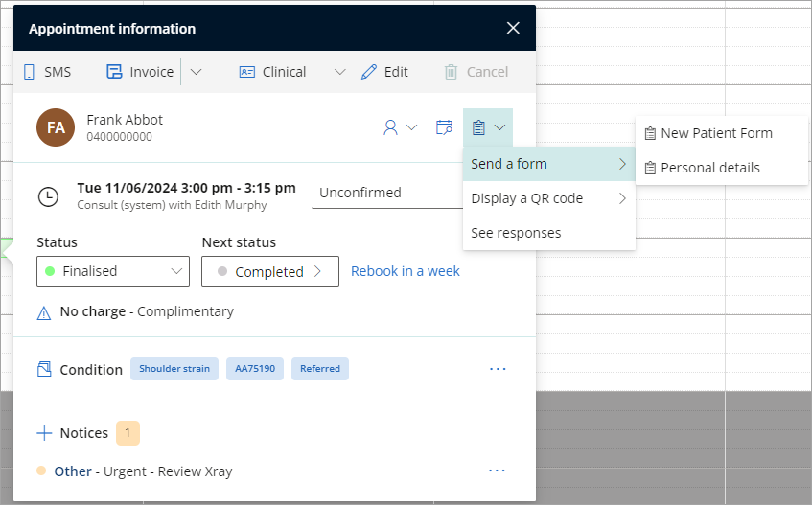Click the Personal details clipboard icon
Viewport: 812px width, 505px height.
(650, 168)
